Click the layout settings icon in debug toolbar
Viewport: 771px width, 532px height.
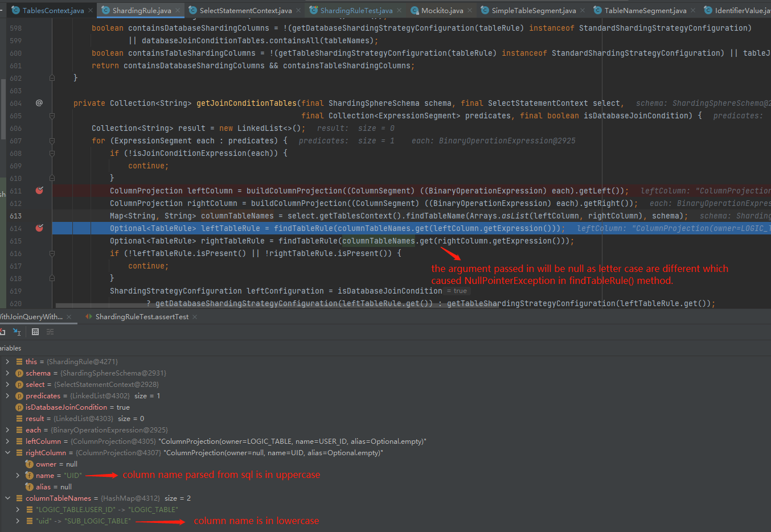tap(50, 331)
